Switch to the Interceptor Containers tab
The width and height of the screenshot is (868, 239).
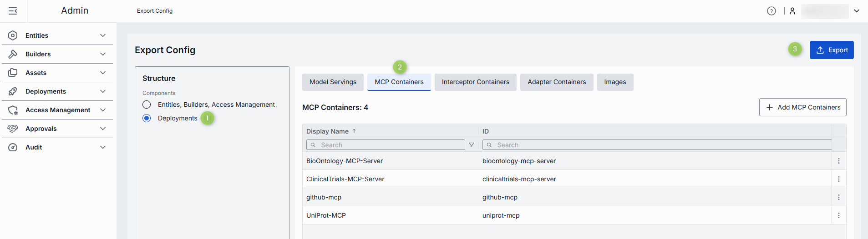coord(475,82)
